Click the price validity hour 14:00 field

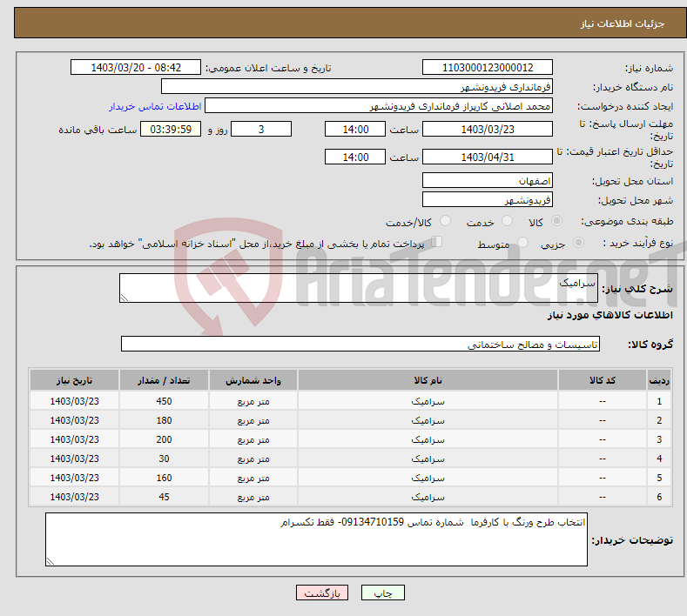pos(355,157)
